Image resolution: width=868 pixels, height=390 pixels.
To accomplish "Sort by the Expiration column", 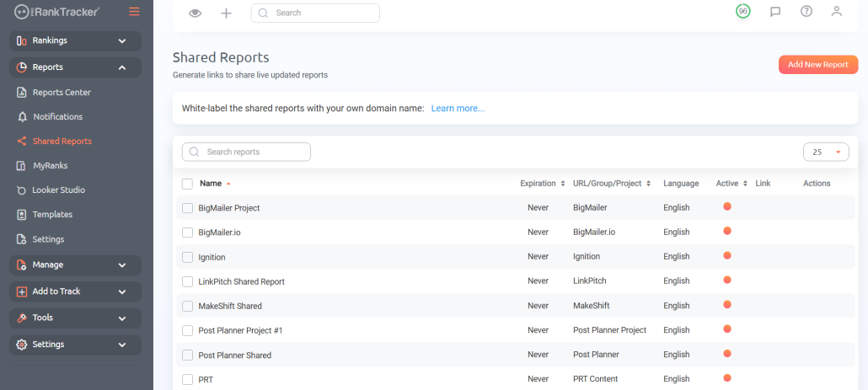I will [x=543, y=183].
